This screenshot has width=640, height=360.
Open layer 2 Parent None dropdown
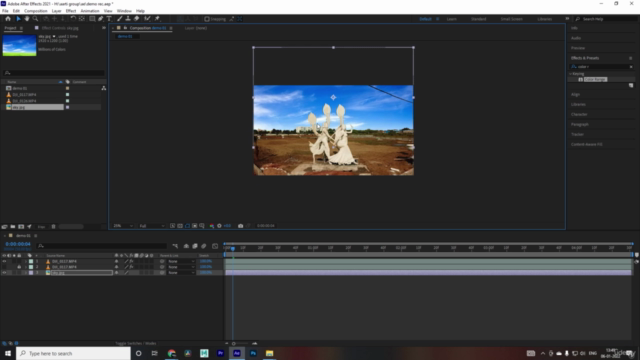(181, 267)
